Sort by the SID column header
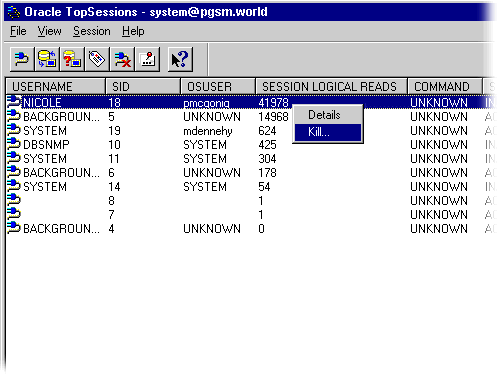This screenshot has height=375, width=498. 143,87
